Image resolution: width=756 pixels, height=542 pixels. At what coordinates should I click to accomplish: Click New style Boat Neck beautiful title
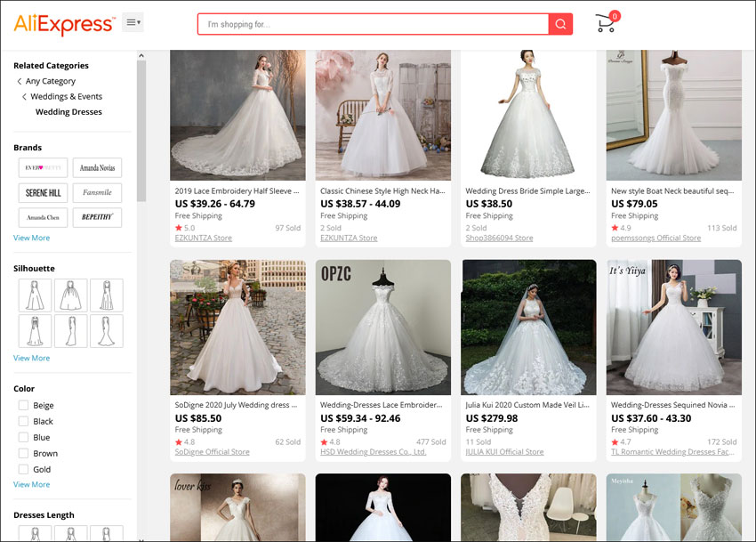(672, 191)
